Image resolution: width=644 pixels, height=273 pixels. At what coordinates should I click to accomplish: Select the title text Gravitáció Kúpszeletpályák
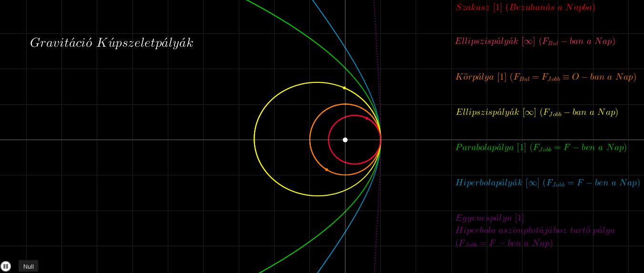pos(112,43)
